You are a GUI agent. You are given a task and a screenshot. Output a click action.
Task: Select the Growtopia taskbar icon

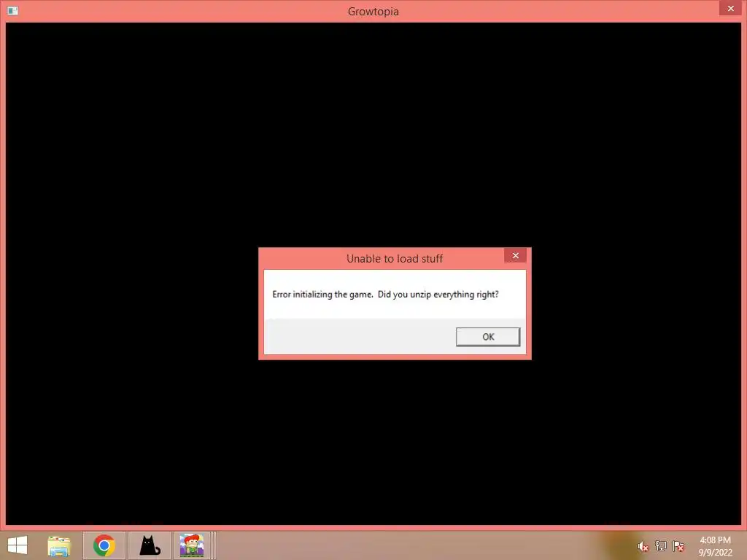point(192,545)
